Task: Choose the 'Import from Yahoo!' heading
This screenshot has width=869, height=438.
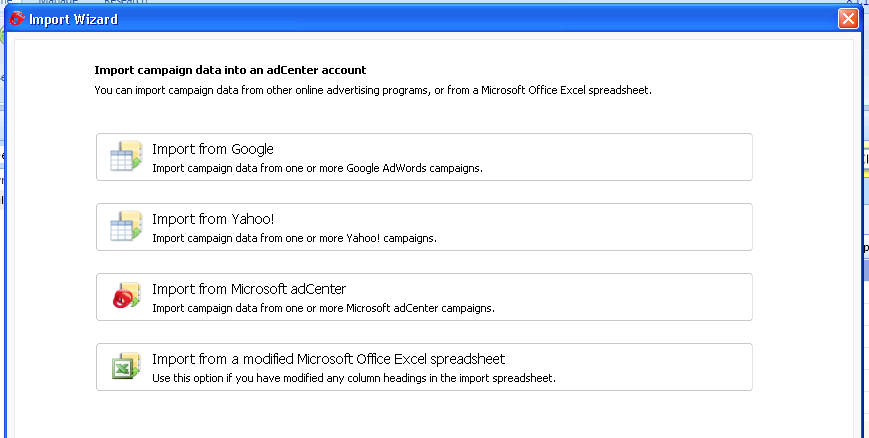Action: tap(213, 219)
